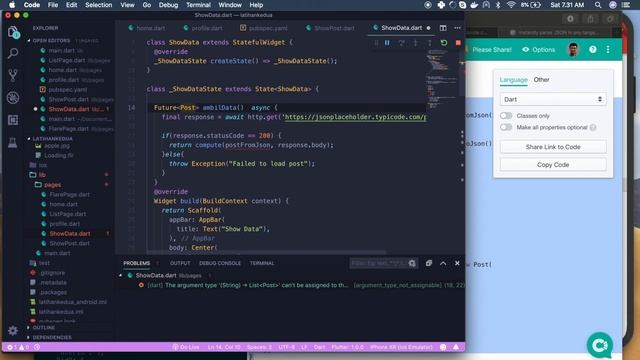Click the notification bell in status bar

click(x=456, y=347)
